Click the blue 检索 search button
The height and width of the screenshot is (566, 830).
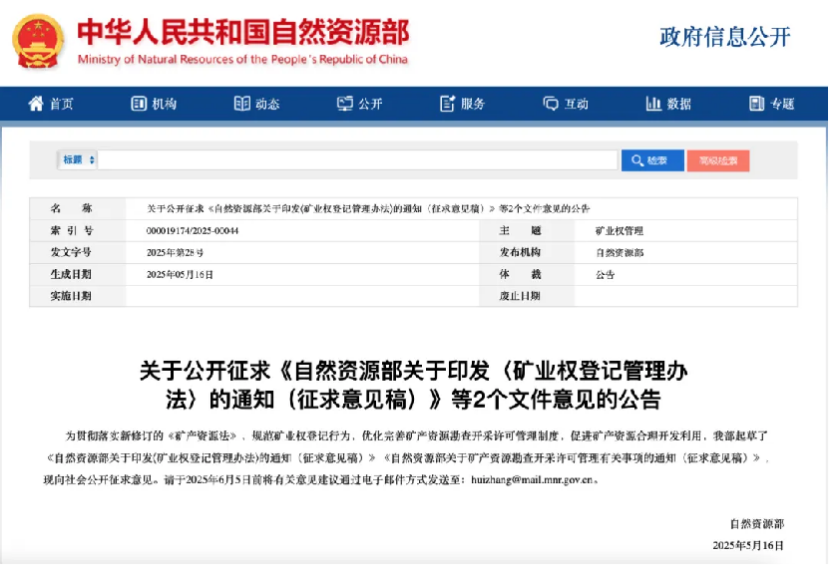652,160
